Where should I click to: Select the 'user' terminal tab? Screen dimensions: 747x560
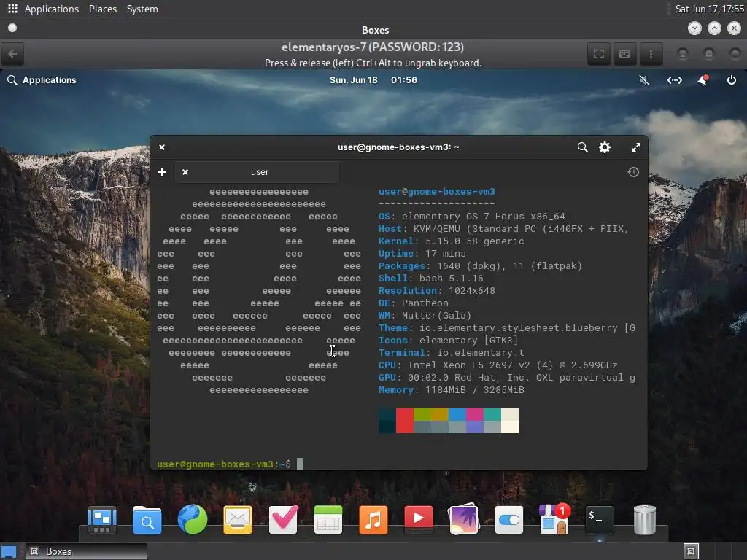click(x=258, y=172)
